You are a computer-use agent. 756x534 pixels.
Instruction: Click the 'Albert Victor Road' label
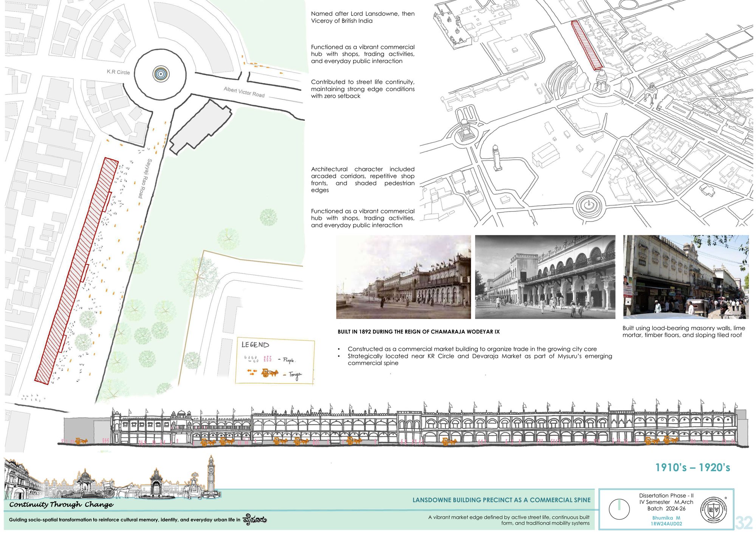[x=244, y=92]
